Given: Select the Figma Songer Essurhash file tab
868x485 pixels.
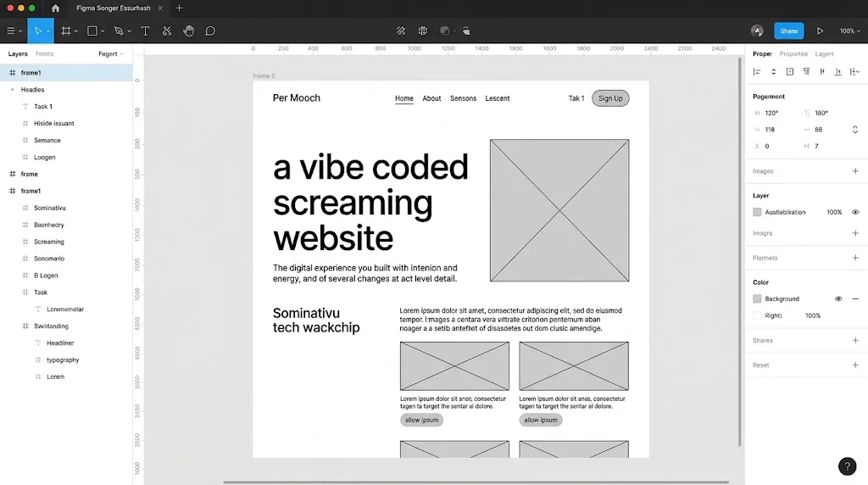Looking at the screenshot, I should tap(114, 8).
